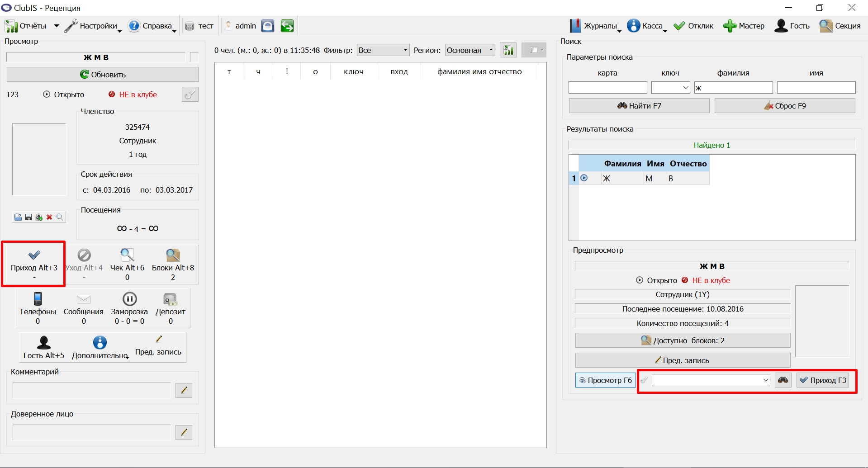Click green chart icon next to Регион
Viewport: 868px width, 468px height.
508,50
